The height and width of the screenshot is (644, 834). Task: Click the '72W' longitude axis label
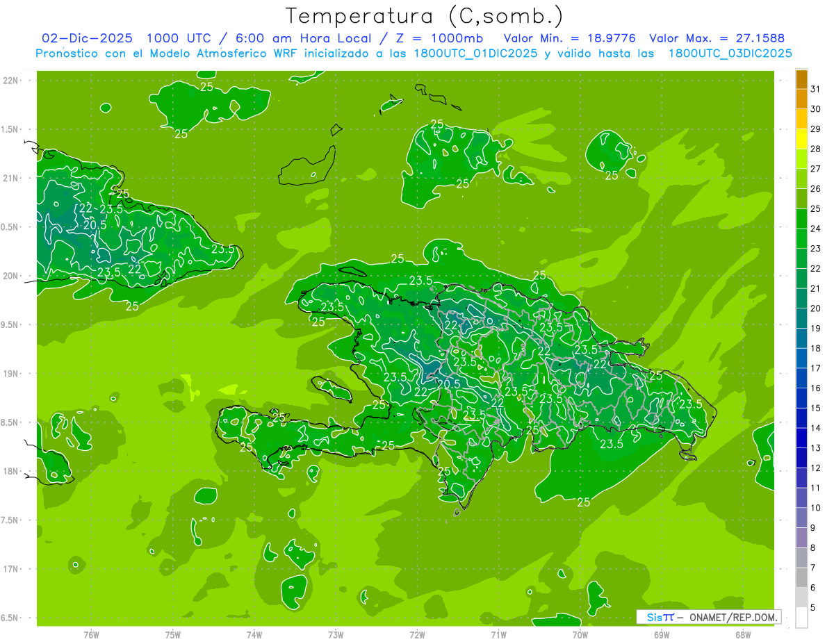tap(417, 634)
